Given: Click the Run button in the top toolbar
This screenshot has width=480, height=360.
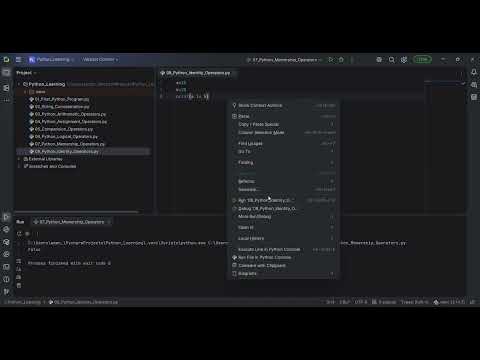Looking at the screenshot, I should [331, 60].
